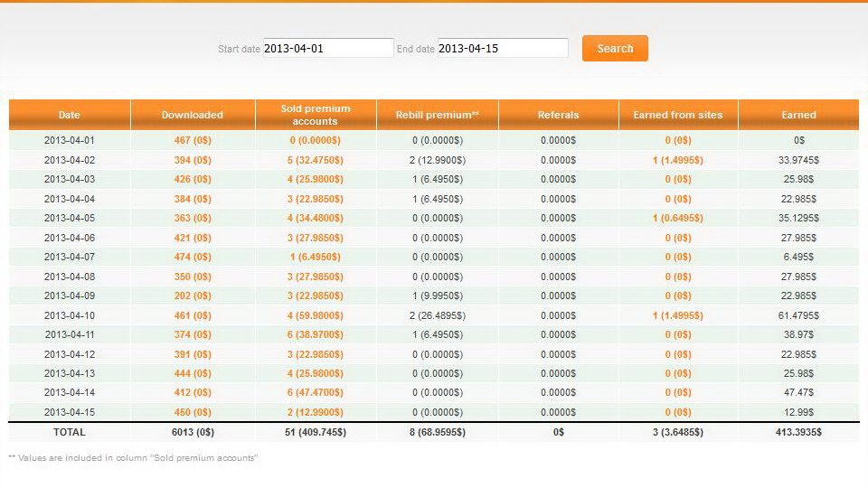Click the orange Search button
Viewport: 868px width, 488px height.
point(615,48)
